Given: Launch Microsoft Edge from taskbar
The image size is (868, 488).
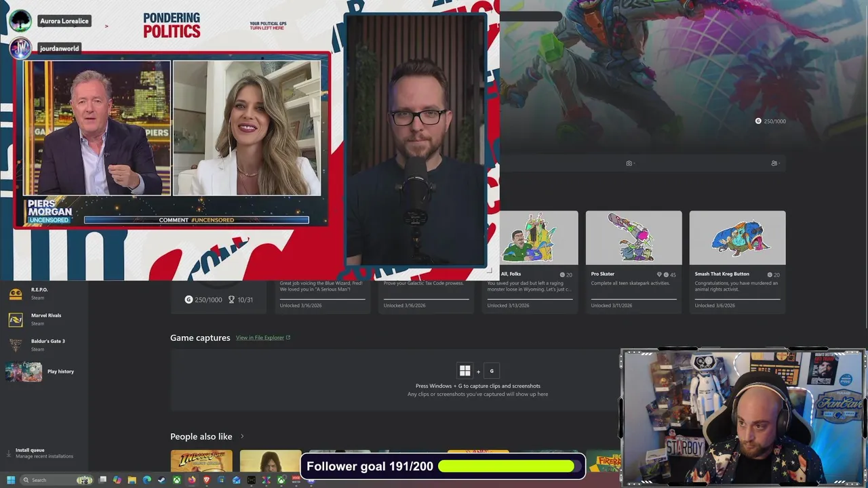Looking at the screenshot, I should pyautogui.click(x=147, y=480).
